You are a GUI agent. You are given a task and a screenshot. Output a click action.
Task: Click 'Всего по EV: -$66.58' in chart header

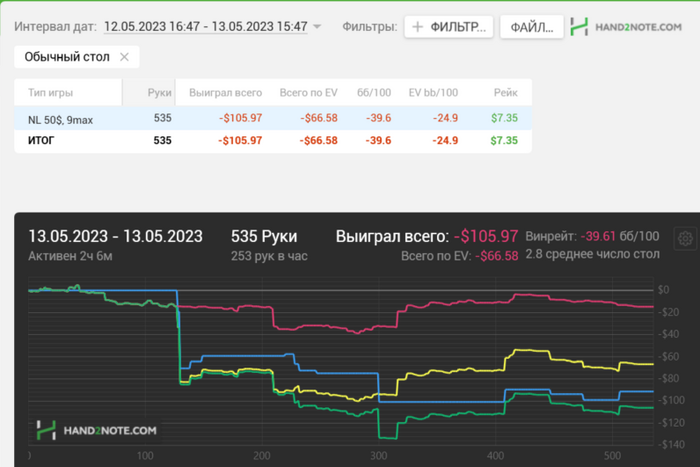point(459,256)
